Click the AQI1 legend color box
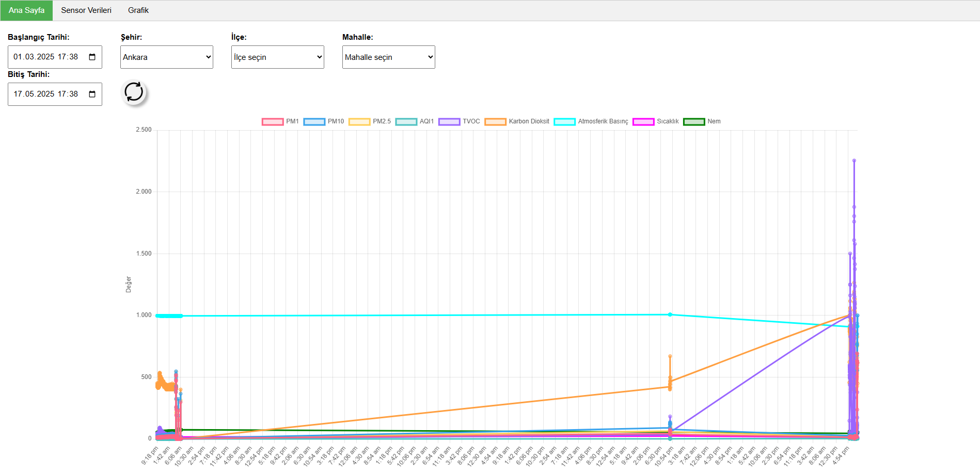 point(406,121)
